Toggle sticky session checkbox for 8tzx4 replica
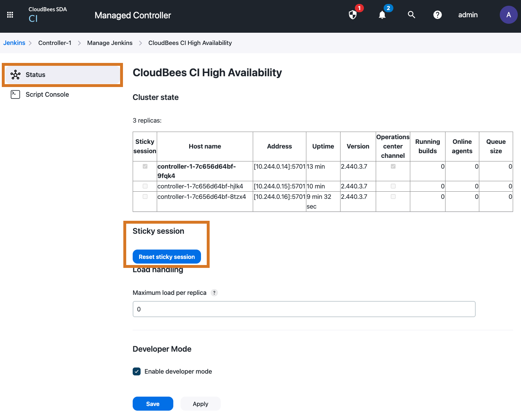Screen dimensions: 521x420 point(145,197)
